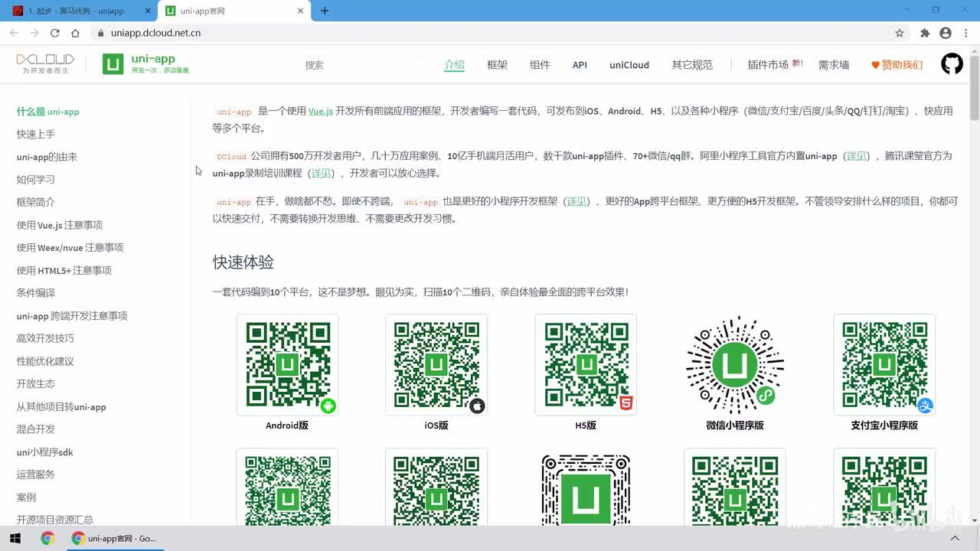980x551 pixels.
Task: Click the browser back arrow
Action: point(14,33)
